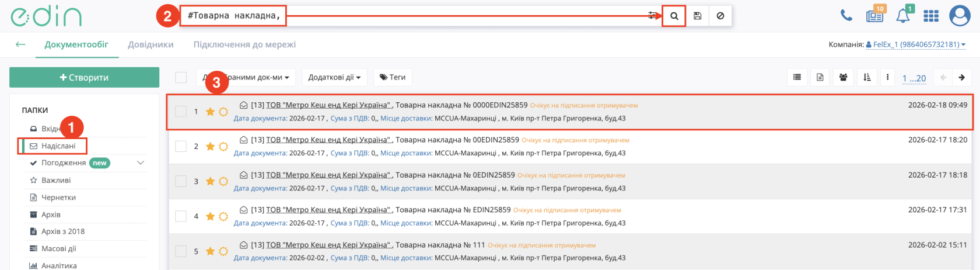980x270 pixels.
Task: Open the news icon with badge 10
Action: pyautogui.click(x=875, y=15)
